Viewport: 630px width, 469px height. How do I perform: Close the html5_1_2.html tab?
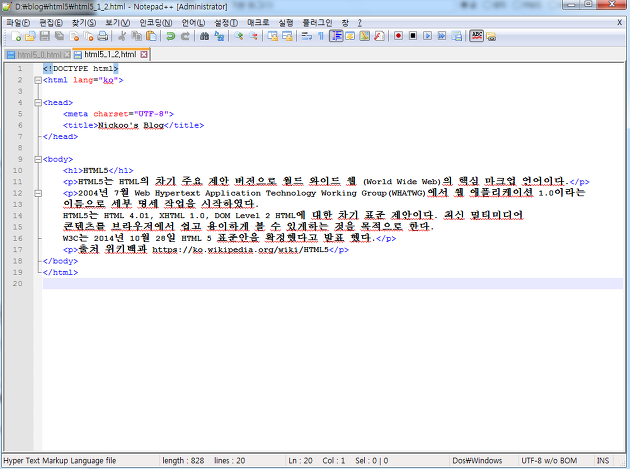(144, 54)
